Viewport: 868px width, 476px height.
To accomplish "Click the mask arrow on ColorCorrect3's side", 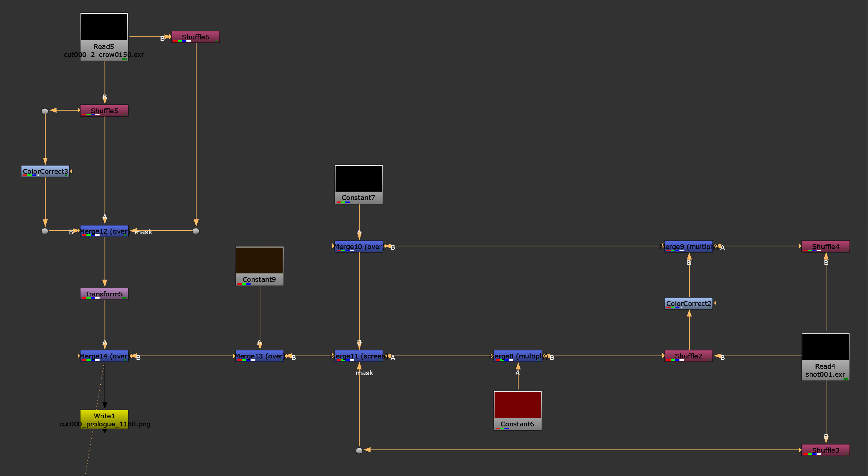I will point(71,171).
